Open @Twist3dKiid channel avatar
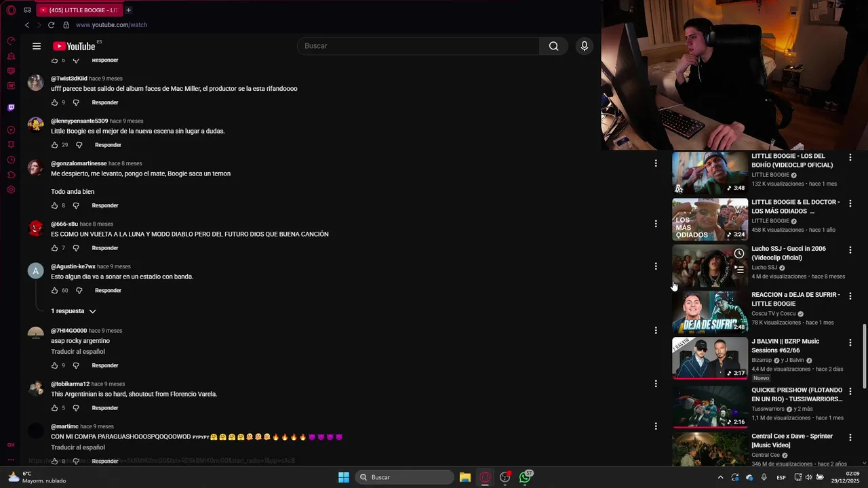Screen dimensions: 868x488 (x=35, y=83)
